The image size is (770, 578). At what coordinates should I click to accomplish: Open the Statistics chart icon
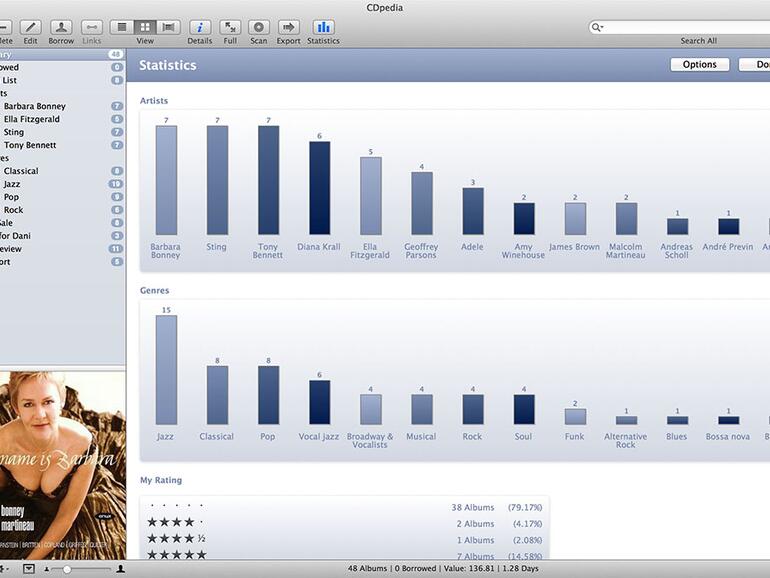(x=323, y=27)
